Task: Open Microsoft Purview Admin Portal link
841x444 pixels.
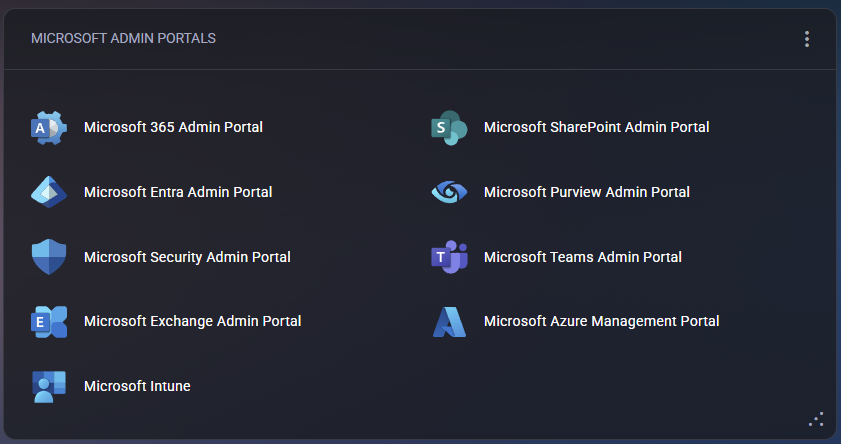Action: (586, 192)
